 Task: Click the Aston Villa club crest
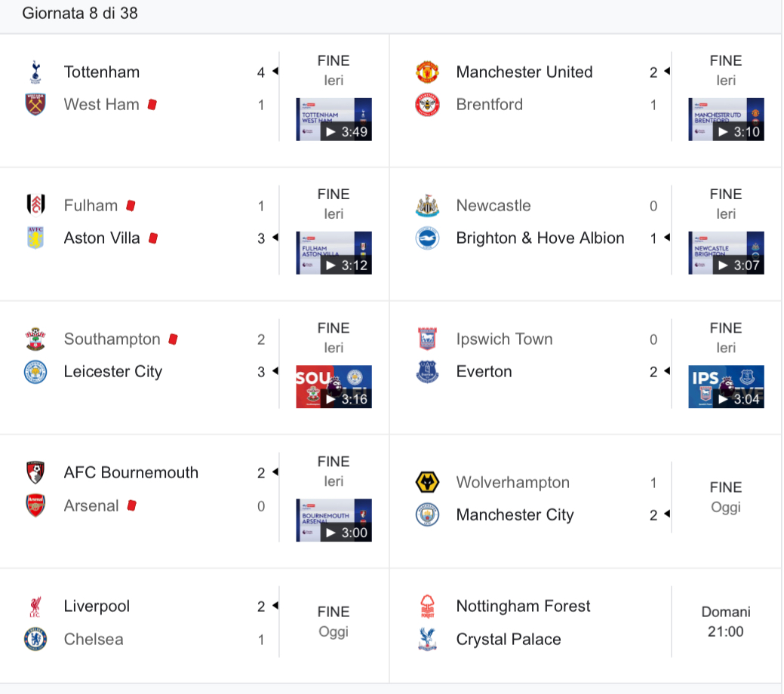pyautogui.click(x=35, y=238)
